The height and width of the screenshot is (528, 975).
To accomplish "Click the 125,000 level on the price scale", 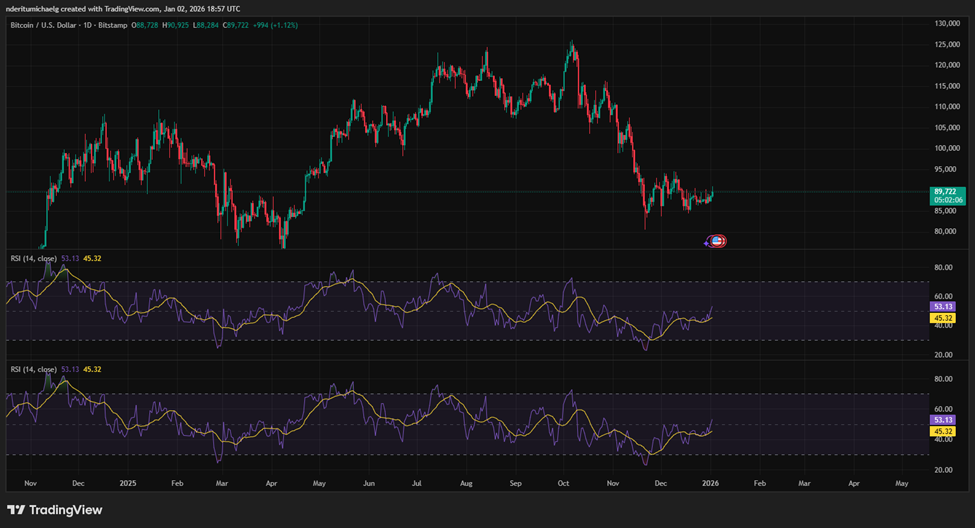I will pos(946,45).
